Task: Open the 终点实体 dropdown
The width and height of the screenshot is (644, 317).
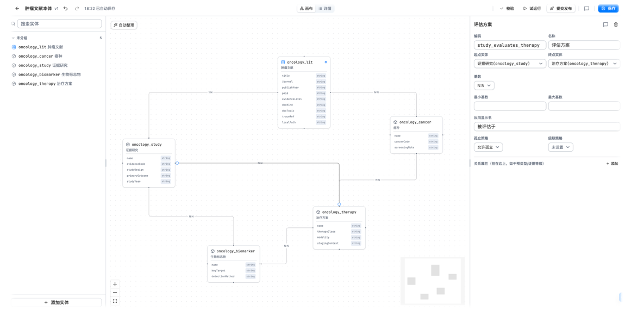Action: click(x=584, y=64)
